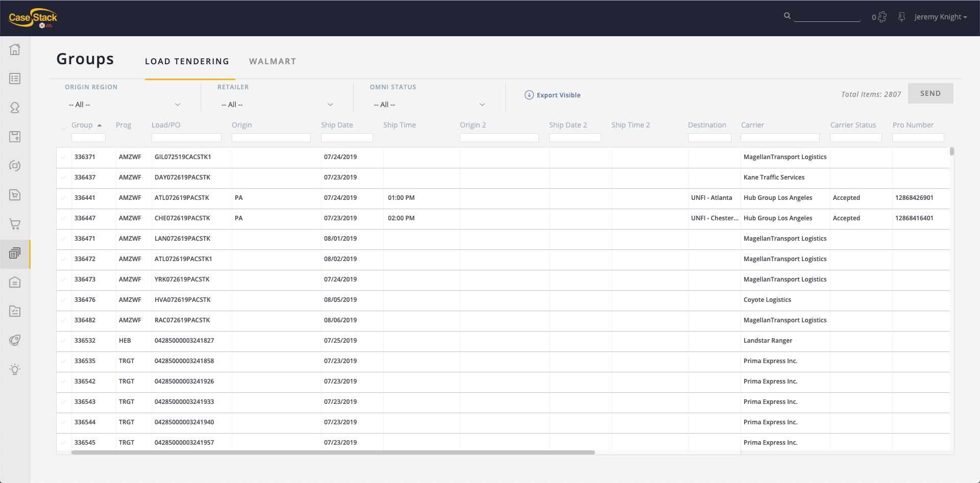Focus the top search input field

click(x=827, y=17)
